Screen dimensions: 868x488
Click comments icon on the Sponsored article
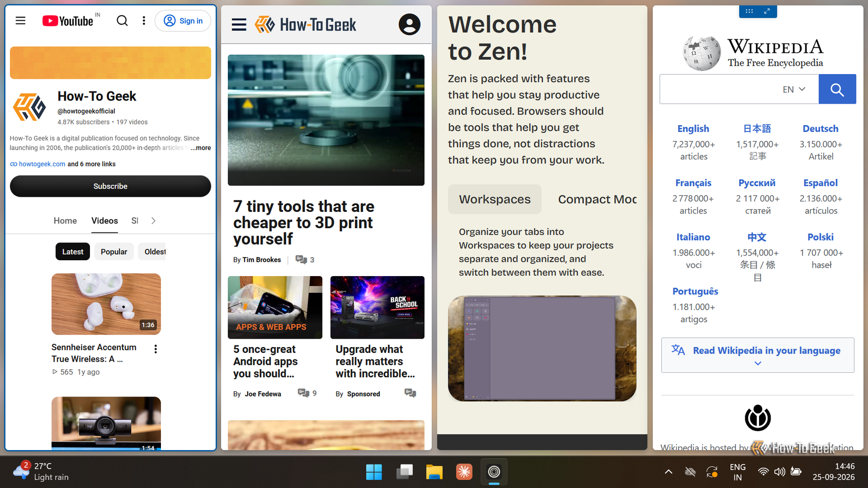click(x=410, y=393)
